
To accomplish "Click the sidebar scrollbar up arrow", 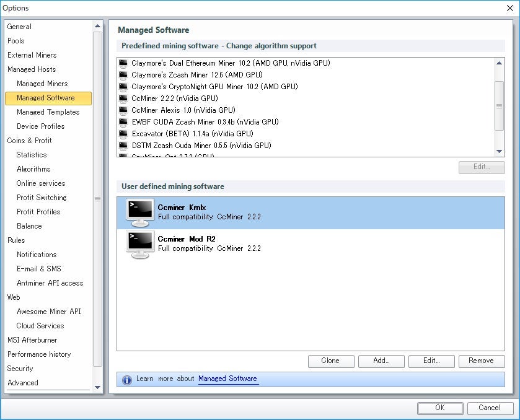I will tap(97, 26).
